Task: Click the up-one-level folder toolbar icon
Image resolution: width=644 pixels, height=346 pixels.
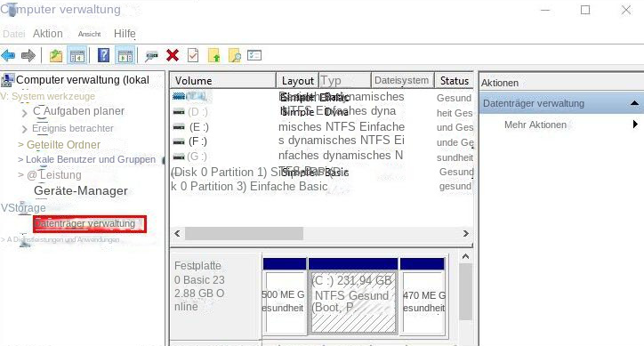Action: (56, 55)
